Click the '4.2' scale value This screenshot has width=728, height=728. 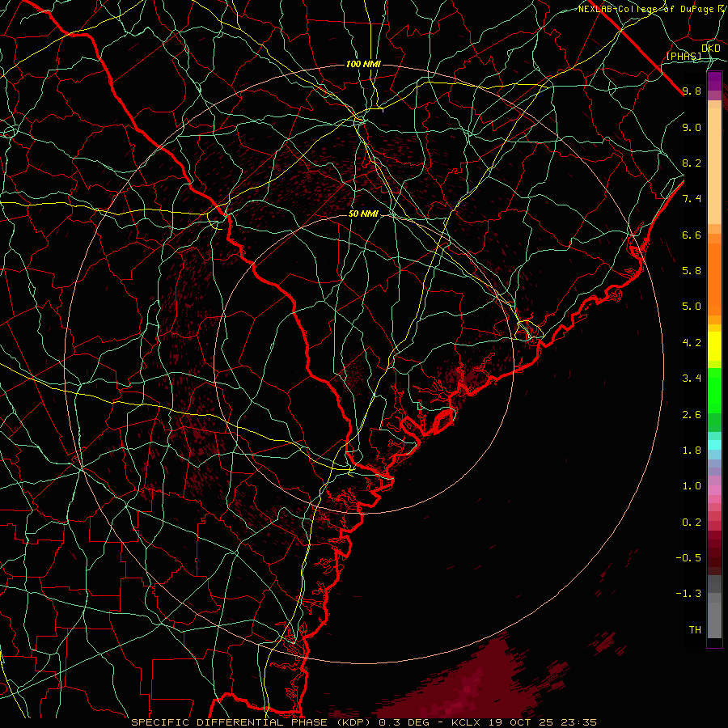(692, 343)
